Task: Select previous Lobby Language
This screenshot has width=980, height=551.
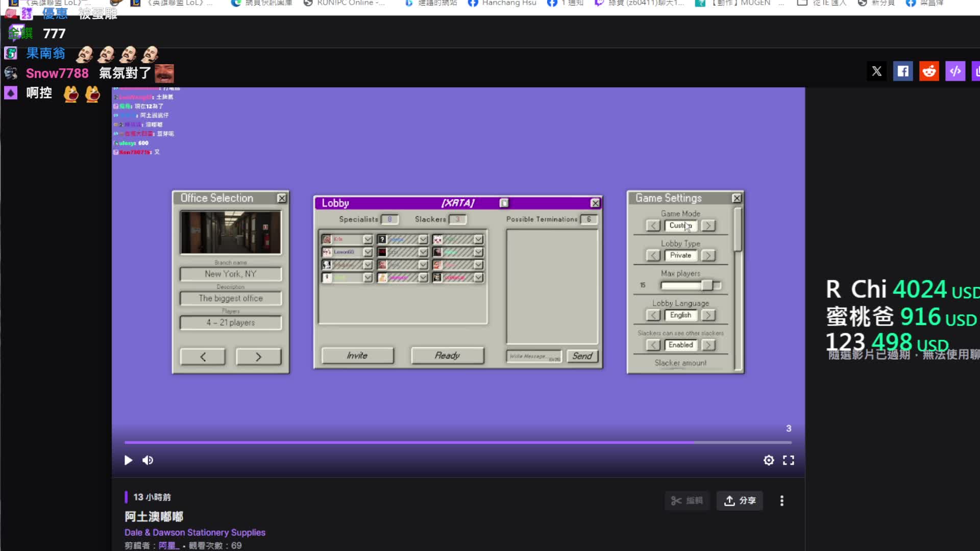Action: pos(653,315)
